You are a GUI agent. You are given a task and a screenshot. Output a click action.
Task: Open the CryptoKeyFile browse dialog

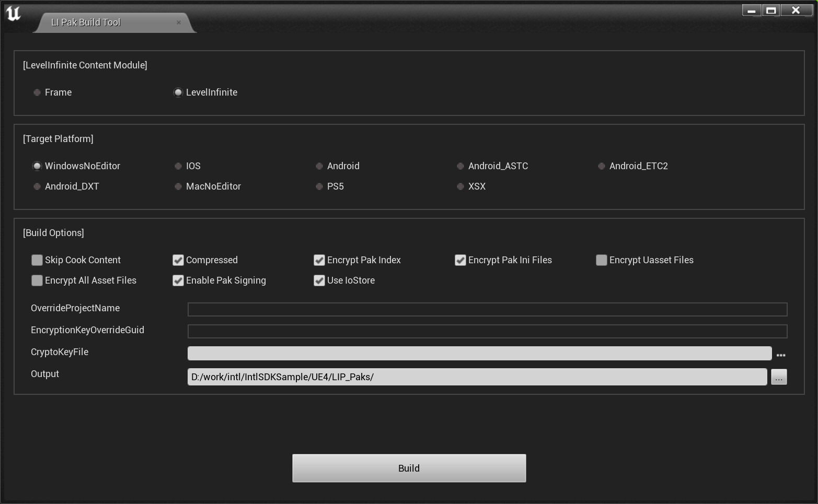782,354
